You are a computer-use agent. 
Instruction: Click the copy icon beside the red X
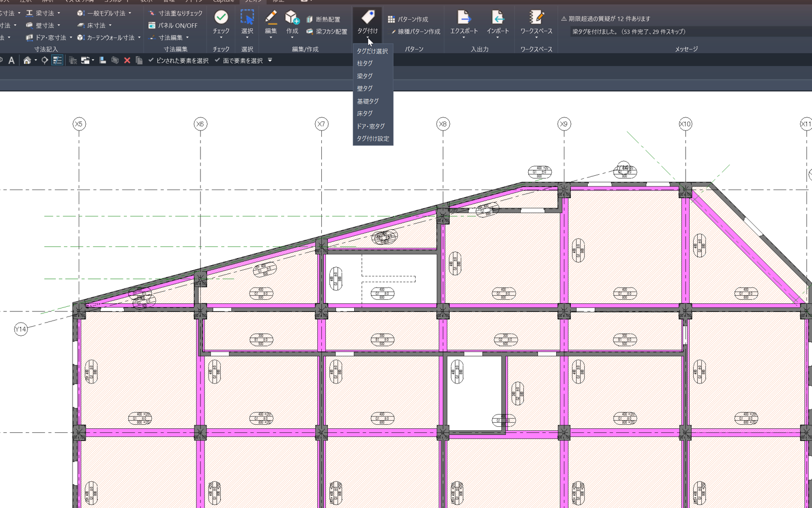coord(139,60)
